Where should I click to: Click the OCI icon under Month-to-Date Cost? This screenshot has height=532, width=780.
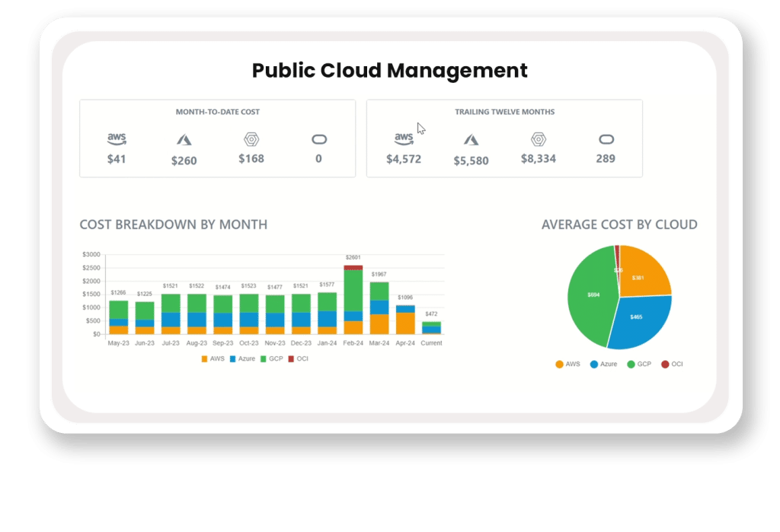(318, 139)
